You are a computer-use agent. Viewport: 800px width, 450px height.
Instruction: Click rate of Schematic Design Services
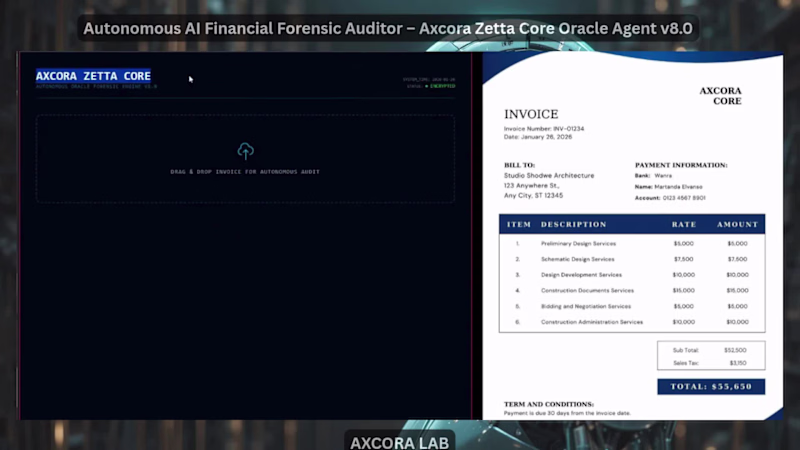(x=684, y=259)
